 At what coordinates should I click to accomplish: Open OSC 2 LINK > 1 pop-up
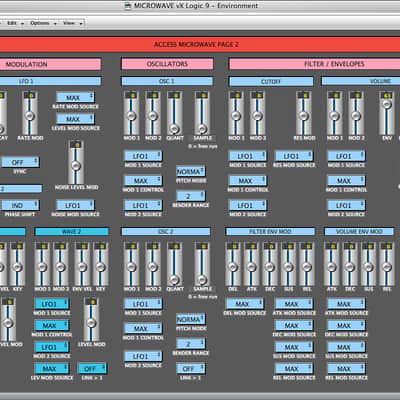(x=191, y=369)
